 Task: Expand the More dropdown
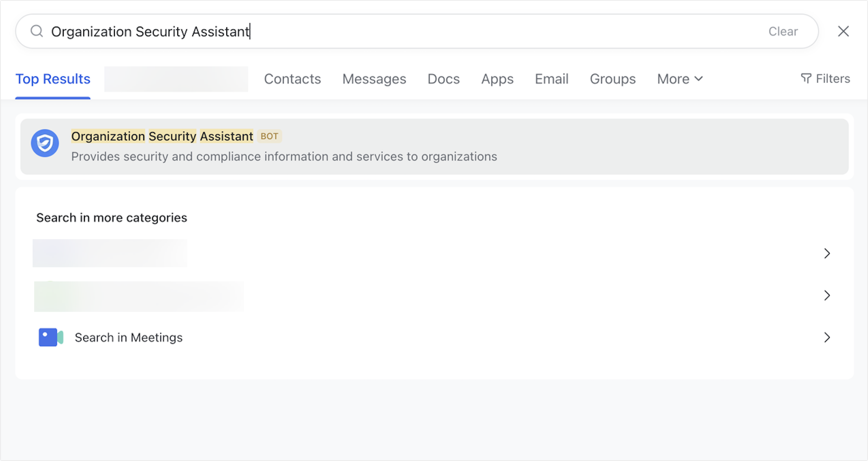pyautogui.click(x=679, y=79)
